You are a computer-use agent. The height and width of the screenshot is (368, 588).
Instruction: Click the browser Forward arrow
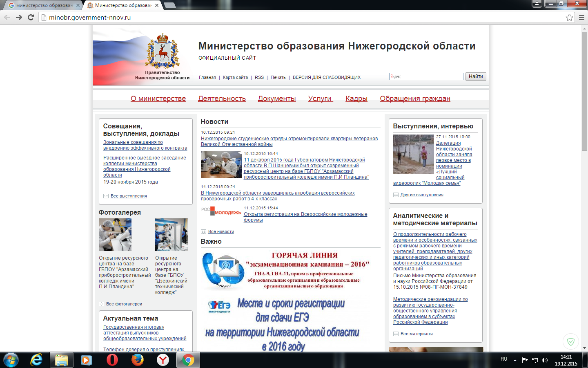19,17
